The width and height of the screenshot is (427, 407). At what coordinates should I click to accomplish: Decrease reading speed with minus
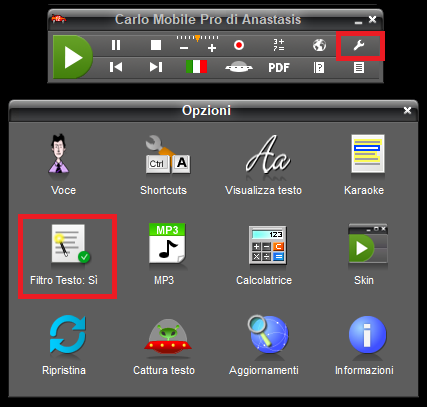point(184,48)
